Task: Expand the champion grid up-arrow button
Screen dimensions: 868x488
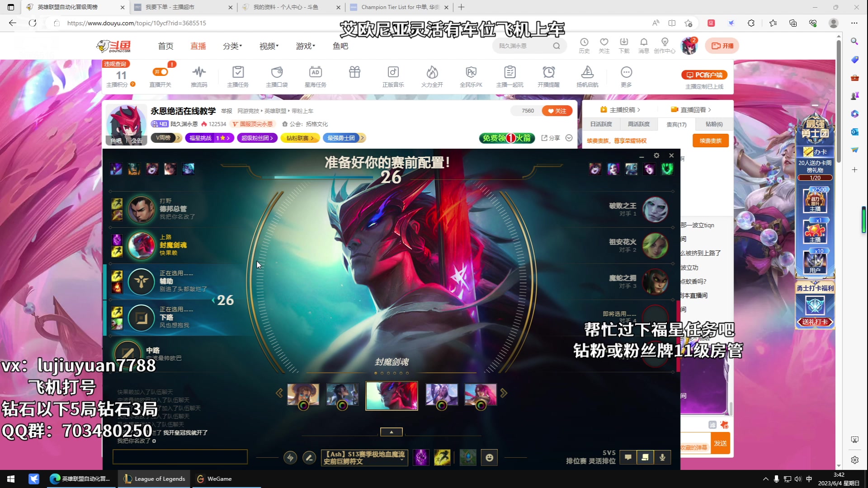Action: [x=392, y=432]
